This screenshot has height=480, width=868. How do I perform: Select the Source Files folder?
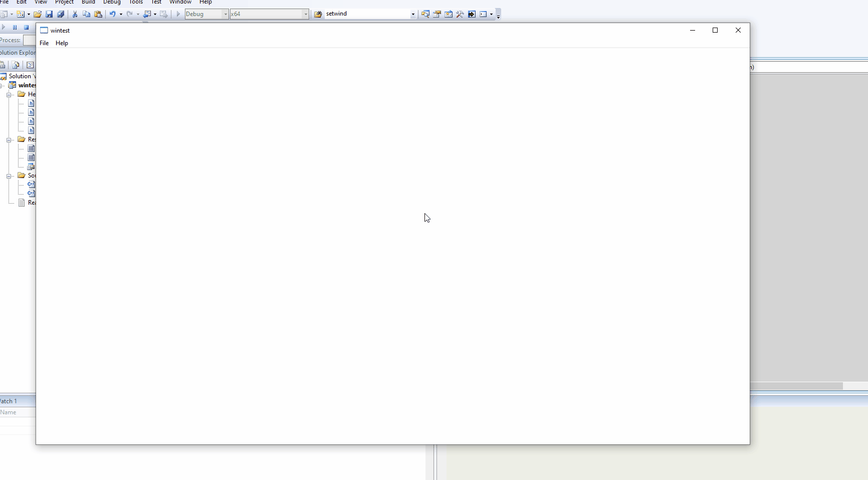click(x=27, y=176)
